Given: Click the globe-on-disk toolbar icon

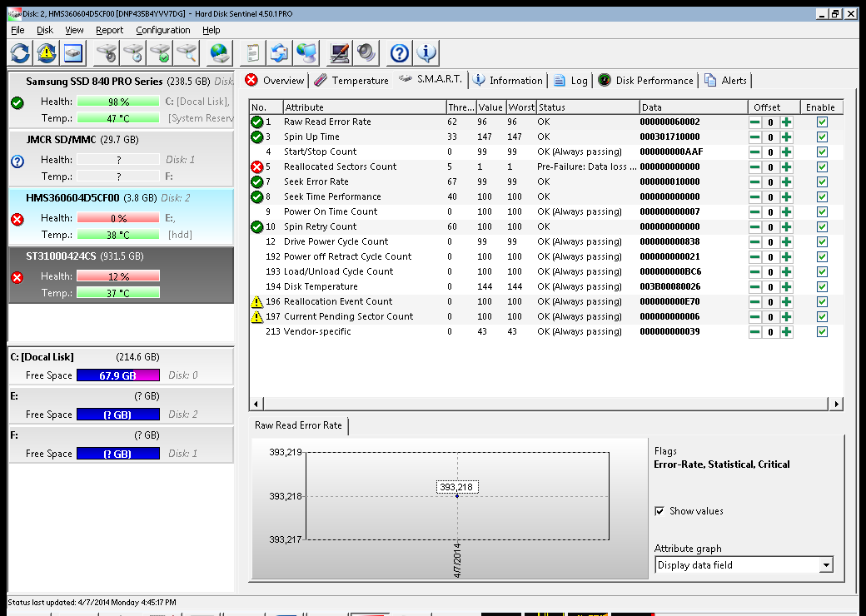Looking at the screenshot, I should coord(219,53).
